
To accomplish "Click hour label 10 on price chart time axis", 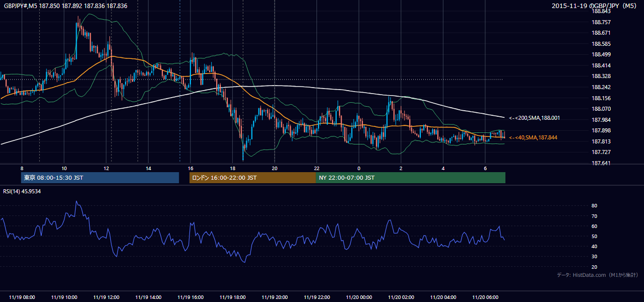I will (64, 168).
